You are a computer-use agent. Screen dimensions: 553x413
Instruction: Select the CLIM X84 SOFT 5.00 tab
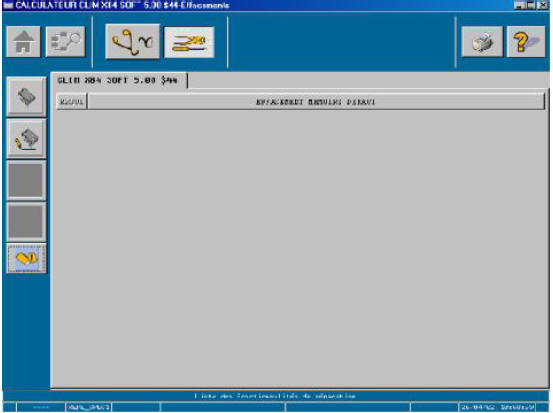pos(118,80)
